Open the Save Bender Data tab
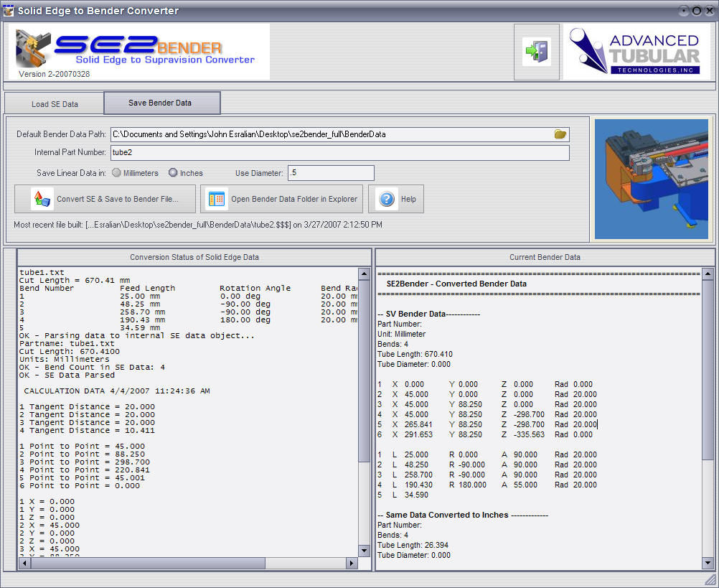719x588 pixels. pos(161,103)
